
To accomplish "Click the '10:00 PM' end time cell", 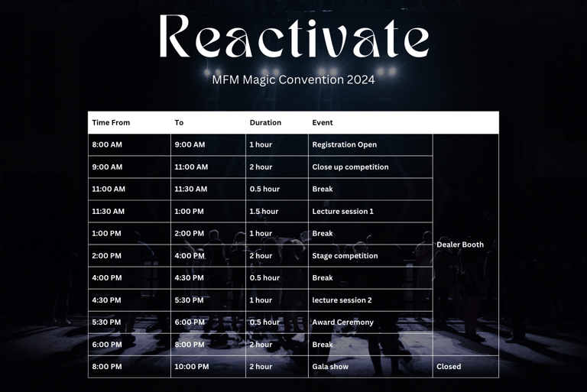I will [x=208, y=367].
